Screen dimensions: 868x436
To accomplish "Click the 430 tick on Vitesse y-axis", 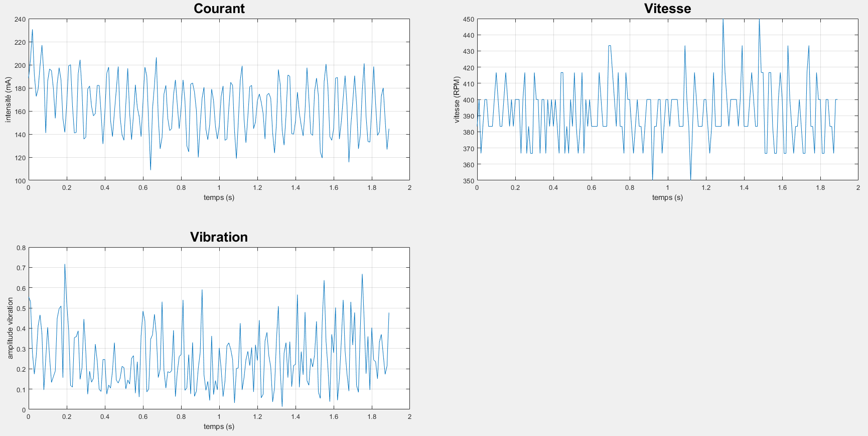I will (x=469, y=51).
